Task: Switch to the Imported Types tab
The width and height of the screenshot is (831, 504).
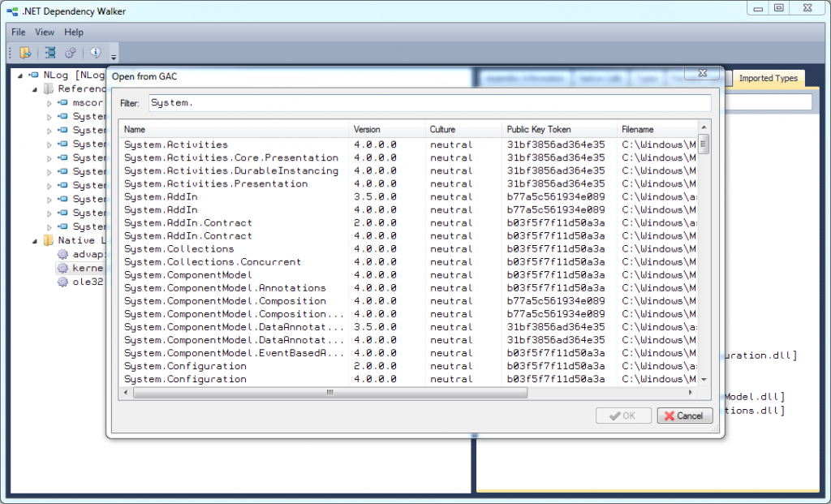Action: pos(768,79)
